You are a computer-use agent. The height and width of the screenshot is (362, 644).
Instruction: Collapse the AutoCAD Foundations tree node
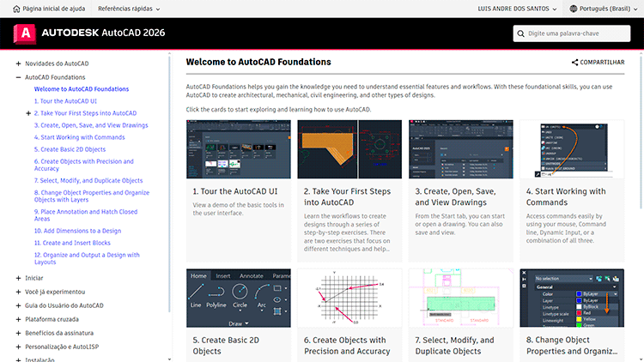point(18,76)
